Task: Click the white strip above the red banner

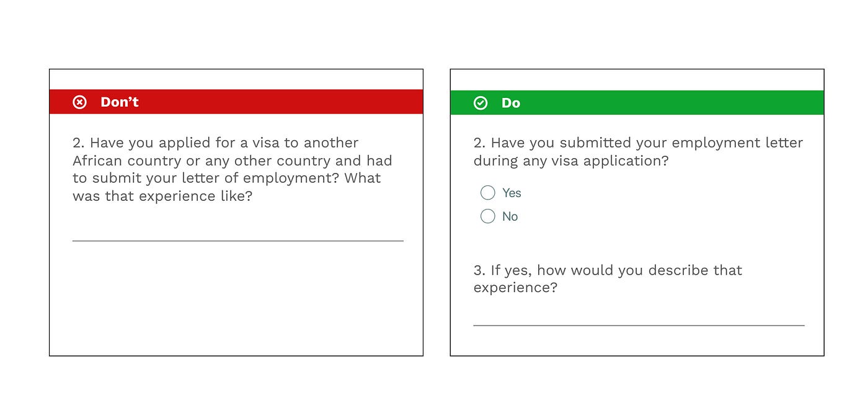Action: (236, 79)
